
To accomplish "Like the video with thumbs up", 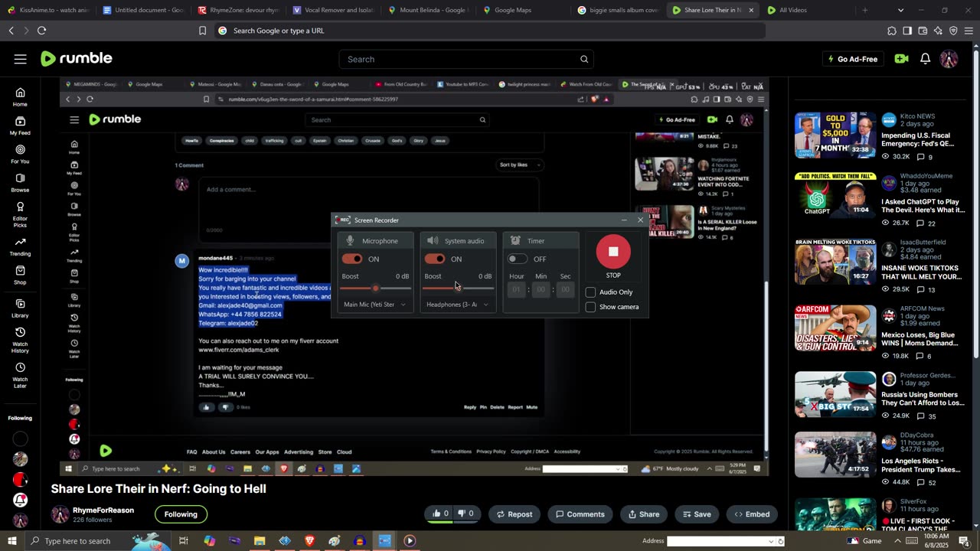I will tap(440, 514).
